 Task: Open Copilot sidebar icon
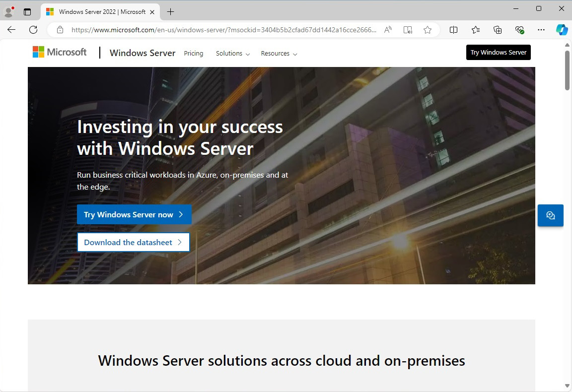coord(562,30)
